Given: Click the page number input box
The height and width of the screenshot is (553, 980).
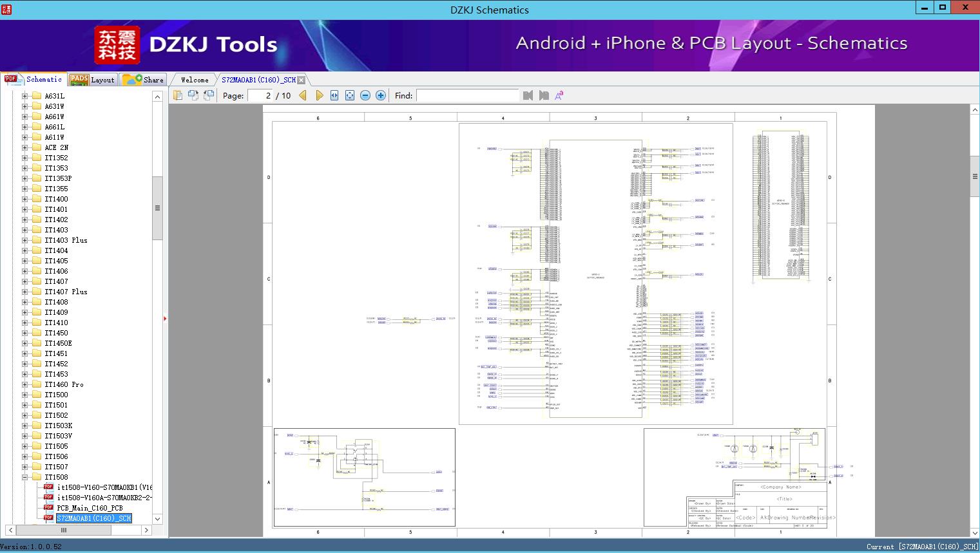Looking at the screenshot, I should (260, 95).
